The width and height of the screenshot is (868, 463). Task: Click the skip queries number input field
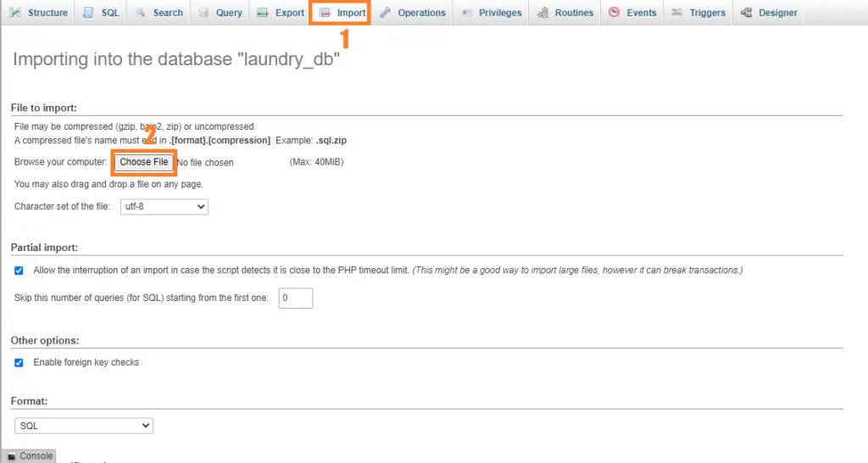296,298
